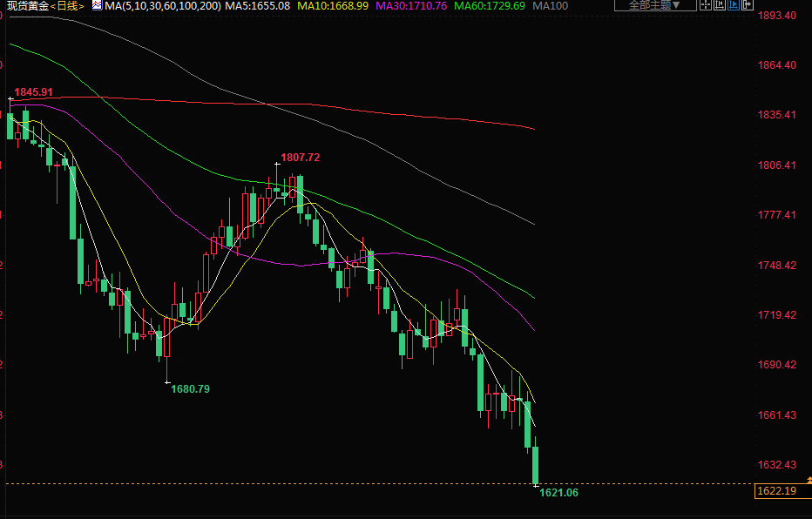Click the orange arrow marker above the price tag
Screen dimensions: 812x519
pyautogui.click(x=809, y=480)
